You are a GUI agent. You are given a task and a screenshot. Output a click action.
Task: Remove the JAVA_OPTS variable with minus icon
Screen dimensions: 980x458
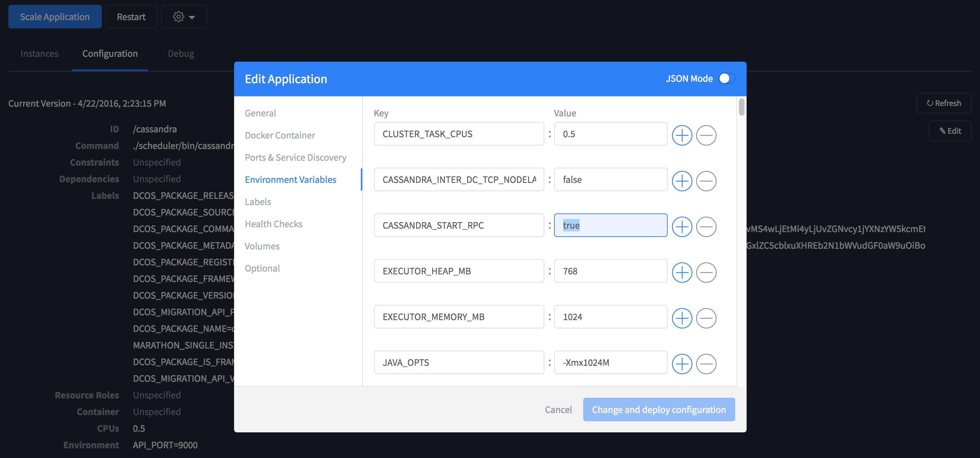[x=706, y=363]
